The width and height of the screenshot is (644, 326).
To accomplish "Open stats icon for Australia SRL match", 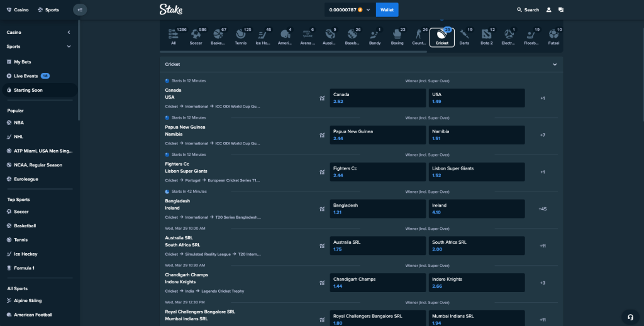I will [x=322, y=246].
